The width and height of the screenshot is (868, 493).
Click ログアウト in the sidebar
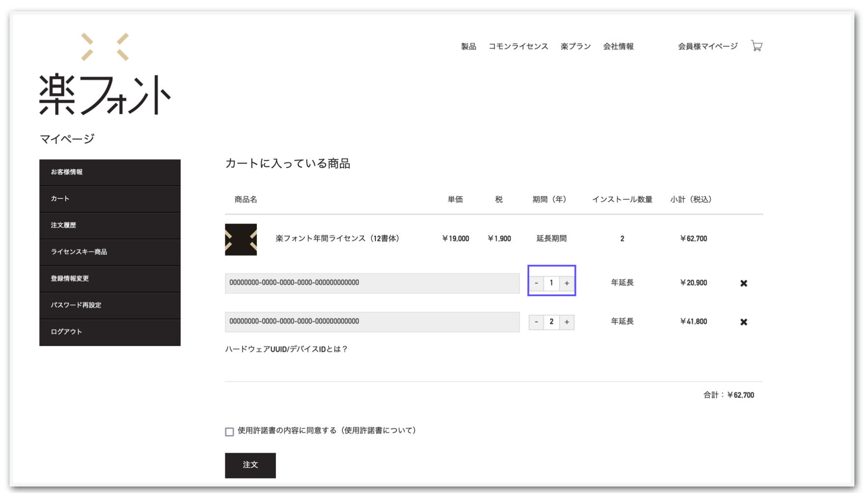[x=109, y=332]
